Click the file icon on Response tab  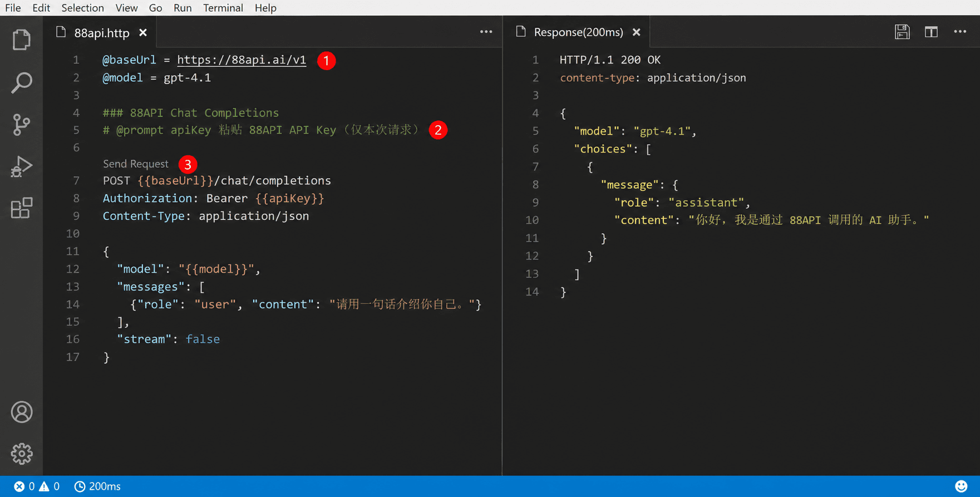521,32
